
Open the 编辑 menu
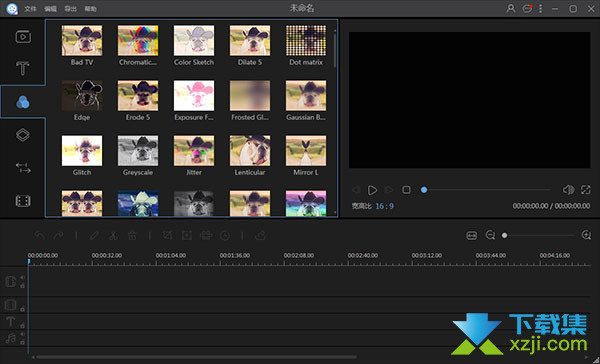click(x=50, y=8)
